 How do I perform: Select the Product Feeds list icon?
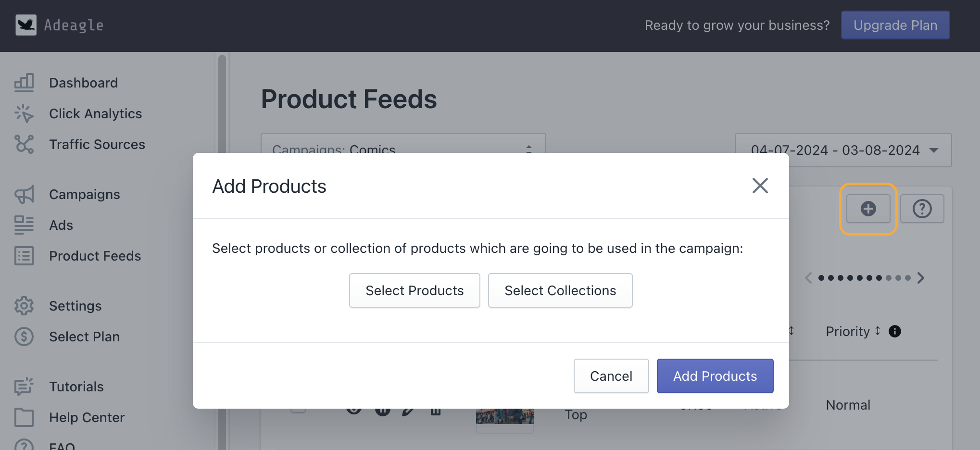(24, 256)
